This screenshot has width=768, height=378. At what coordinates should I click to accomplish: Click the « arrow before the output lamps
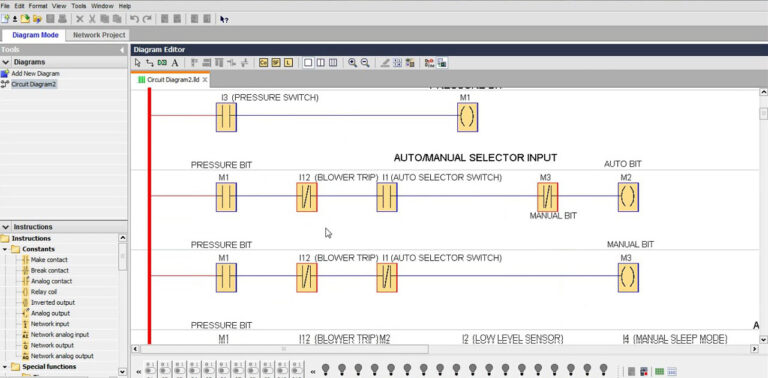tap(313, 372)
